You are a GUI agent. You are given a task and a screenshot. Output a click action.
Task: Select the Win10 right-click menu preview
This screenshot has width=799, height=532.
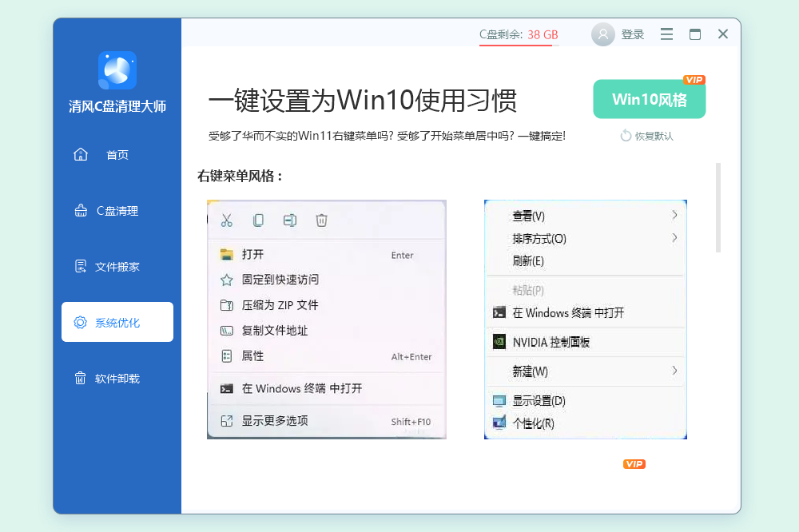click(x=585, y=320)
